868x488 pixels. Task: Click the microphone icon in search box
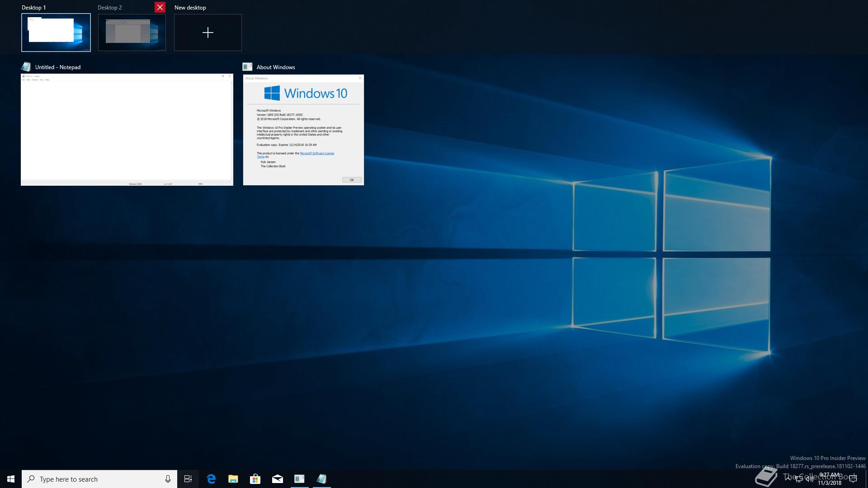click(x=168, y=479)
